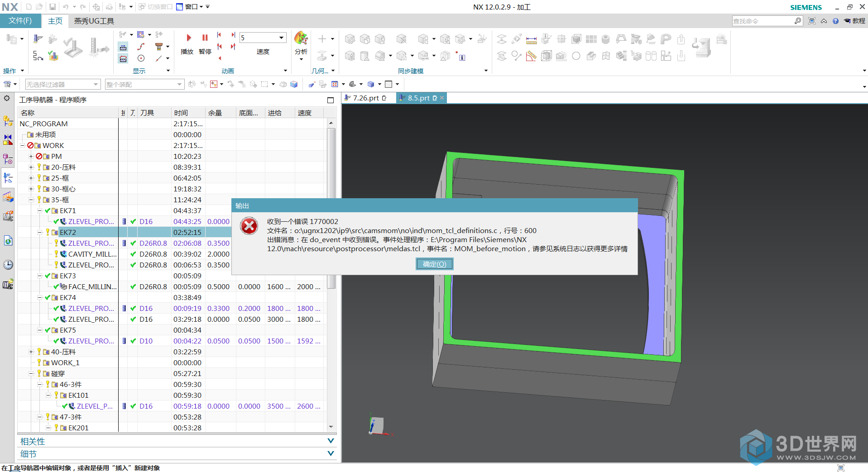The height and width of the screenshot is (472, 868).
Task: Select the Measure Distance ruler icon
Action: pyautogui.click(x=531, y=40)
